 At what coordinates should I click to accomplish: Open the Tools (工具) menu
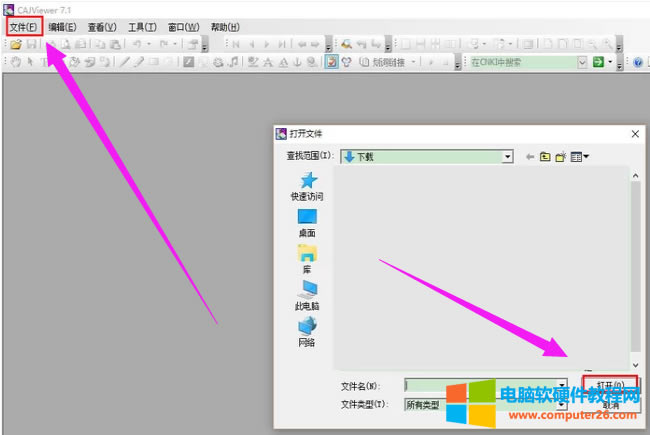click(x=143, y=27)
